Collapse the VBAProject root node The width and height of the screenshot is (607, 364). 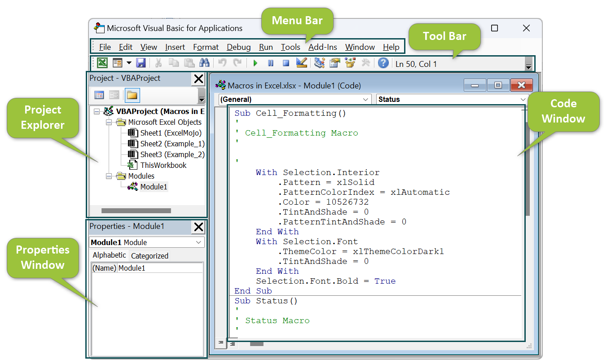97,111
